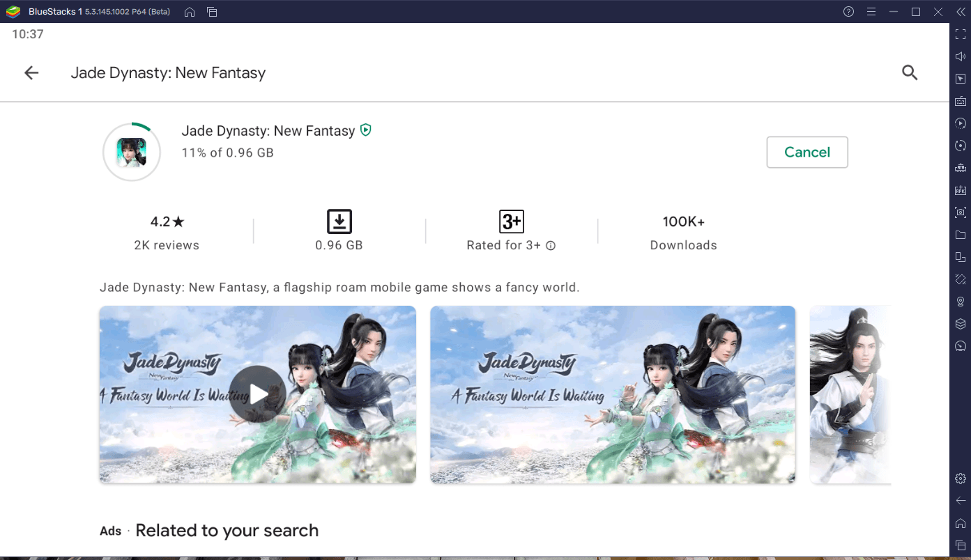Image resolution: width=971 pixels, height=560 pixels.
Task: Click Related to your search heading
Action: [x=227, y=531]
